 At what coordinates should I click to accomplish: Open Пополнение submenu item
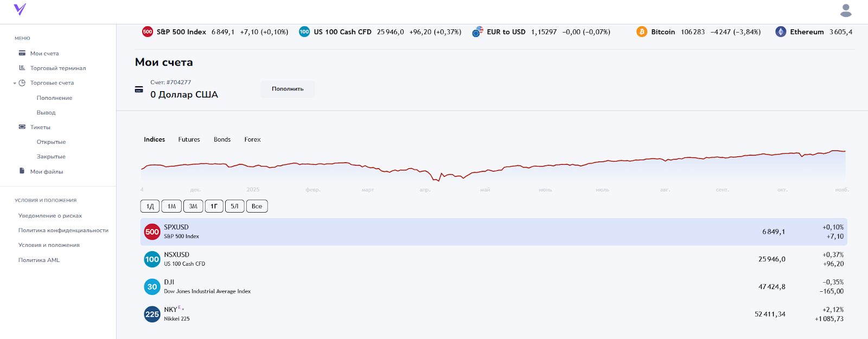[x=54, y=98]
